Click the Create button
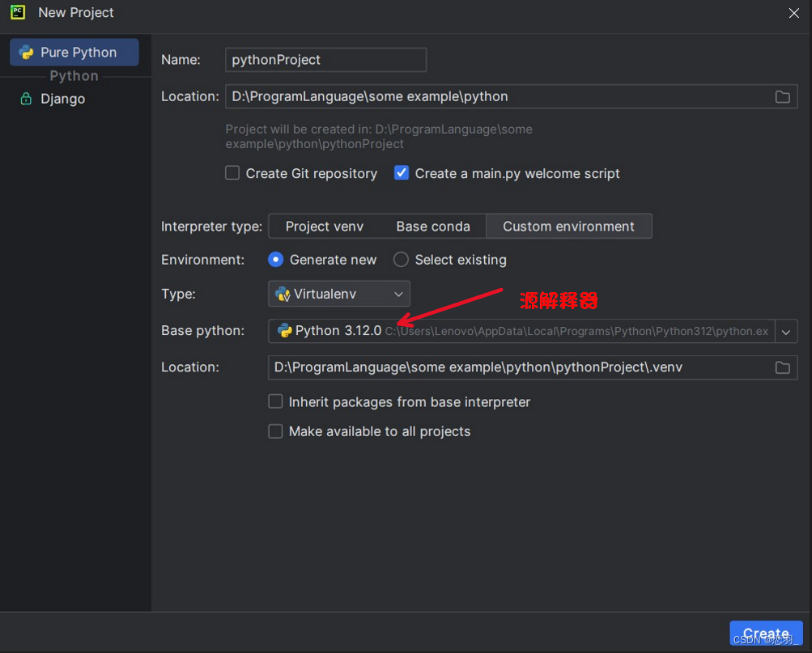The image size is (812, 653). [766, 634]
